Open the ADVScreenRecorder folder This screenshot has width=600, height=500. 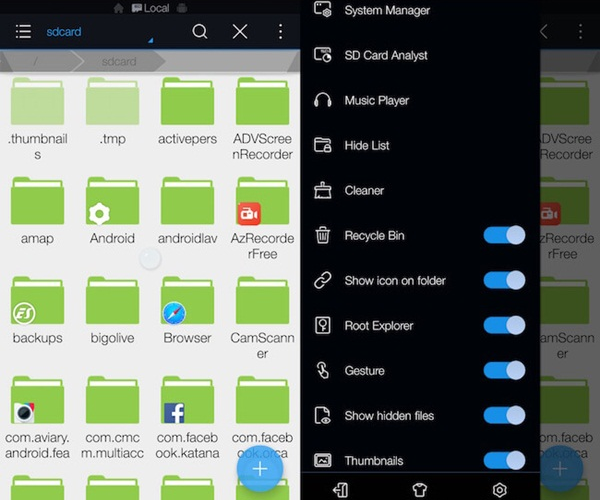[x=262, y=119]
